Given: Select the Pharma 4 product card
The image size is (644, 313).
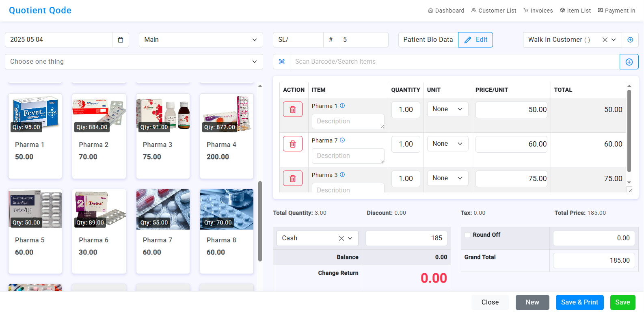Looking at the screenshot, I should point(227,136).
